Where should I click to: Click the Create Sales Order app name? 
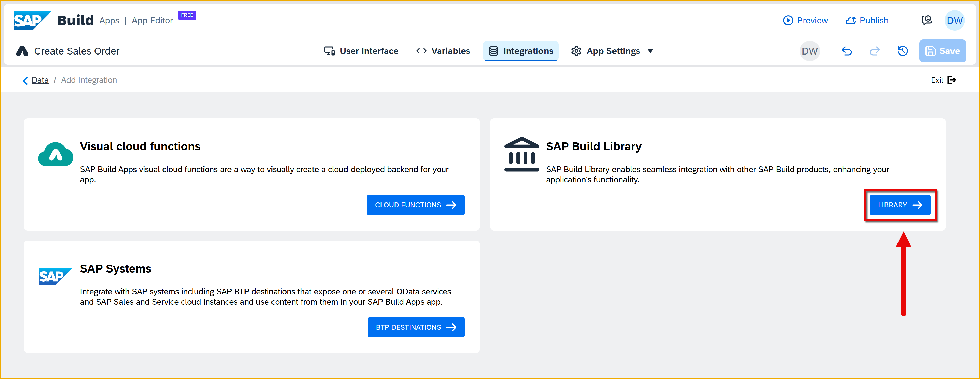coord(76,51)
